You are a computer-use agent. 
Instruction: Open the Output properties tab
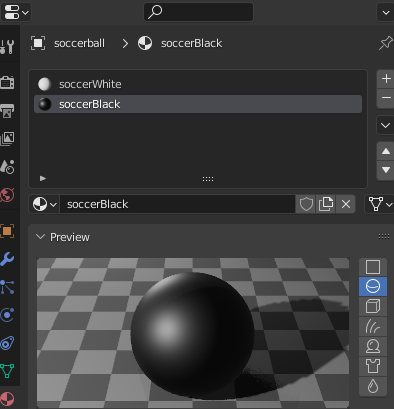coord(7,111)
